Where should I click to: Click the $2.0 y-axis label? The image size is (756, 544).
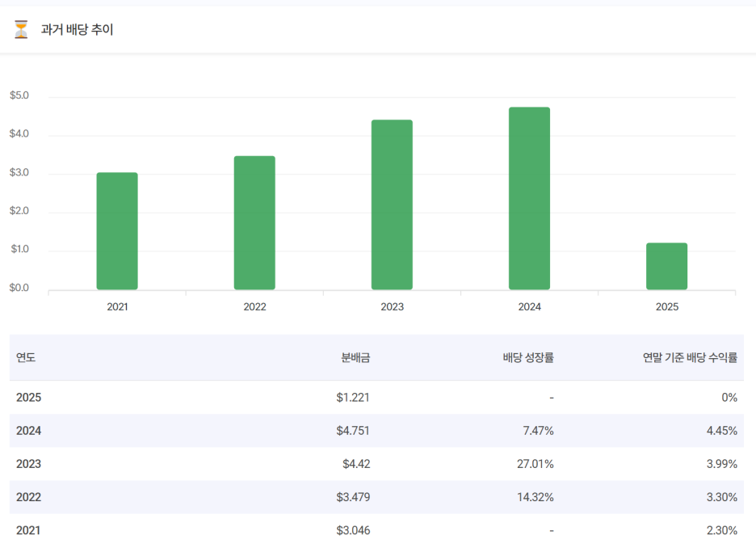[19, 210]
